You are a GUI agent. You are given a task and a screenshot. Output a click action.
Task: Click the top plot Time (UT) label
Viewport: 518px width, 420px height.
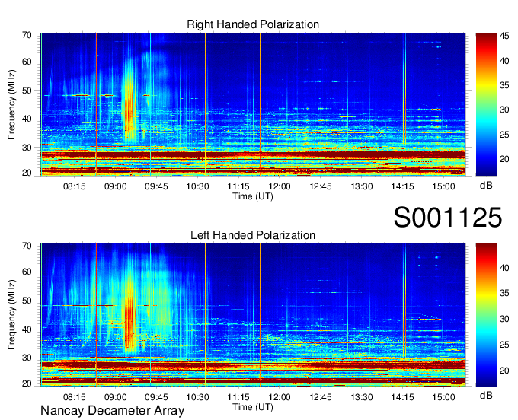point(253,196)
